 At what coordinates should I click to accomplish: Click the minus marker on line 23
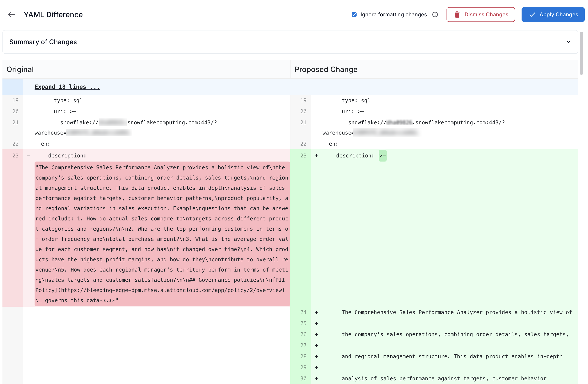28,156
